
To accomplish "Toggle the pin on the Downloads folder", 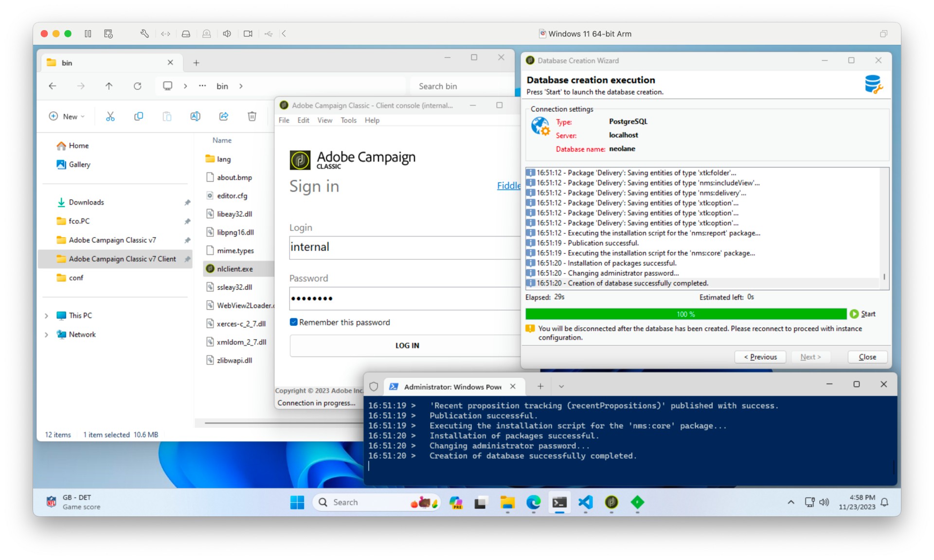I will [x=187, y=202].
